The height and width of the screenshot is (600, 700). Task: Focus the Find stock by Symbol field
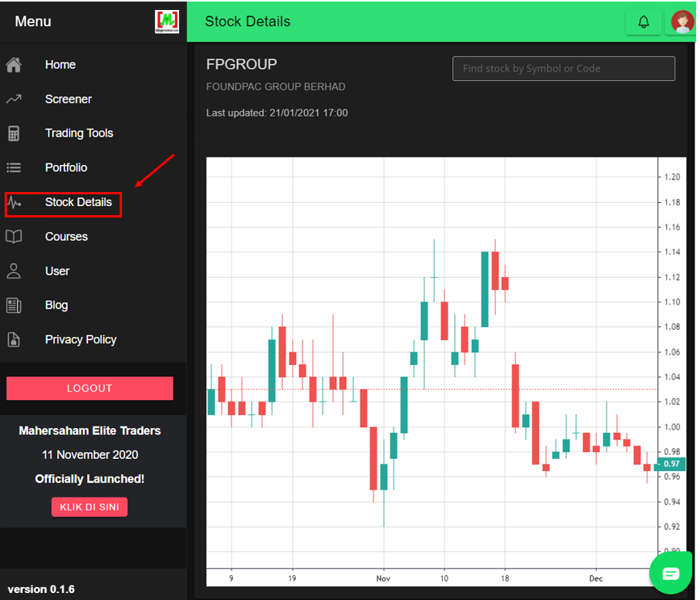point(563,69)
